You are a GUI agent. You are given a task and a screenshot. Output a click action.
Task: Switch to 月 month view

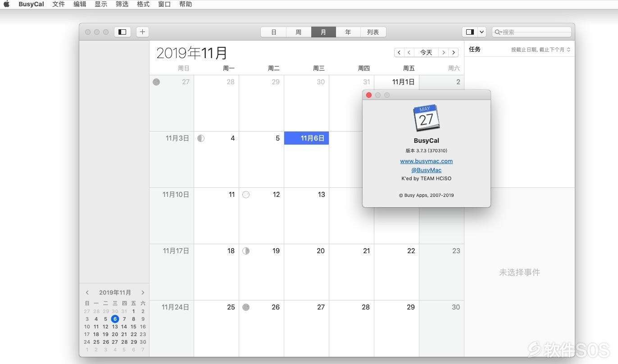pos(323,32)
